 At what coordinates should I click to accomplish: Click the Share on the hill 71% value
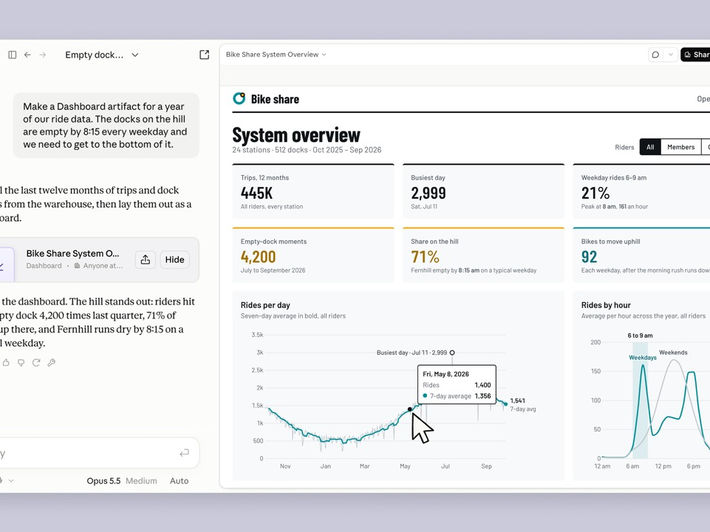(425, 257)
